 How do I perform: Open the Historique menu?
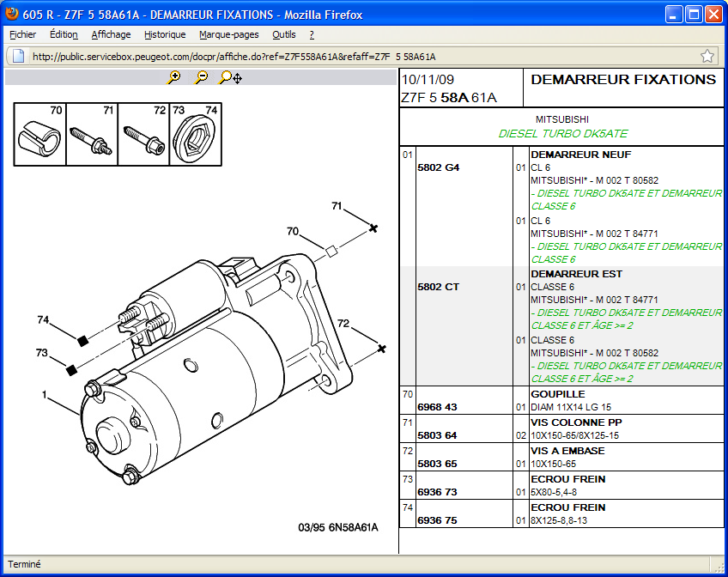[x=165, y=34]
